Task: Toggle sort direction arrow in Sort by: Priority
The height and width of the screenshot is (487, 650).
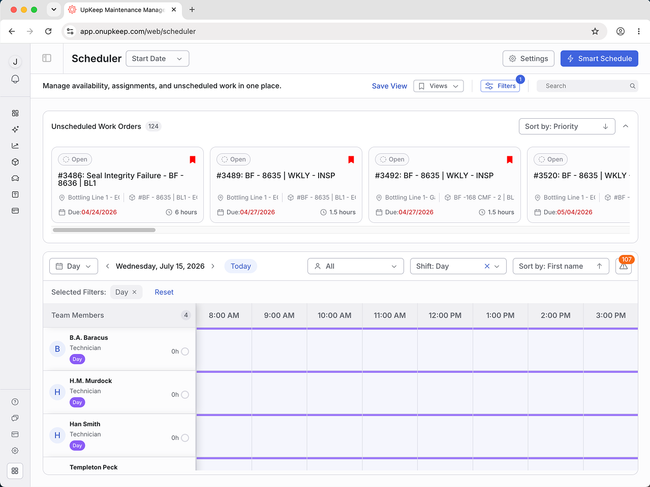Action: (605, 126)
